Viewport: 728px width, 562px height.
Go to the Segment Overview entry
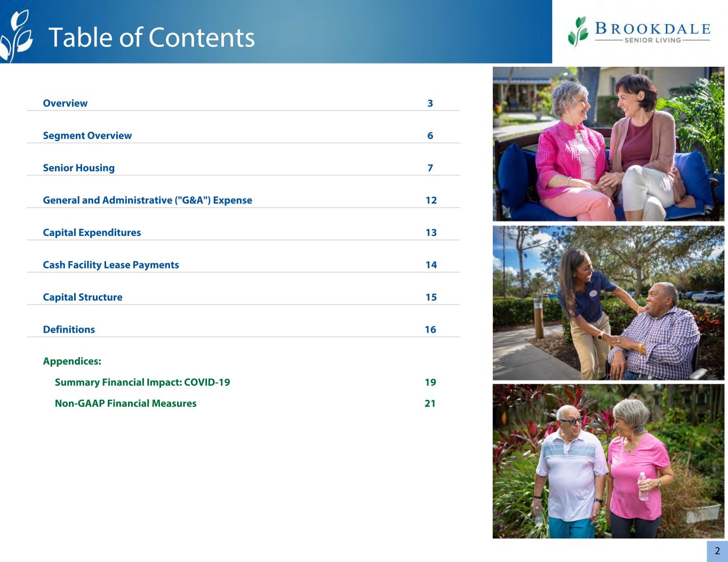pyautogui.click(x=87, y=136)
